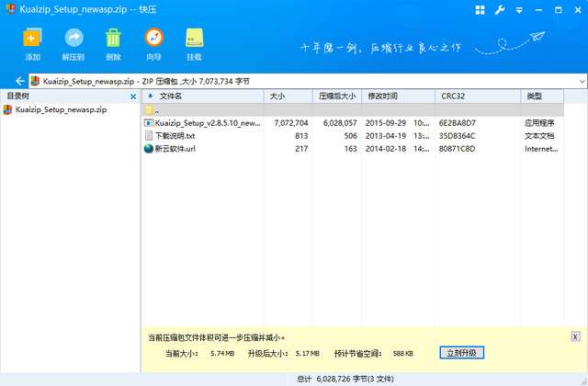The image size is (588, 386).
Task: Sort by 压缩后大小 column header
Action: point(337,96)
